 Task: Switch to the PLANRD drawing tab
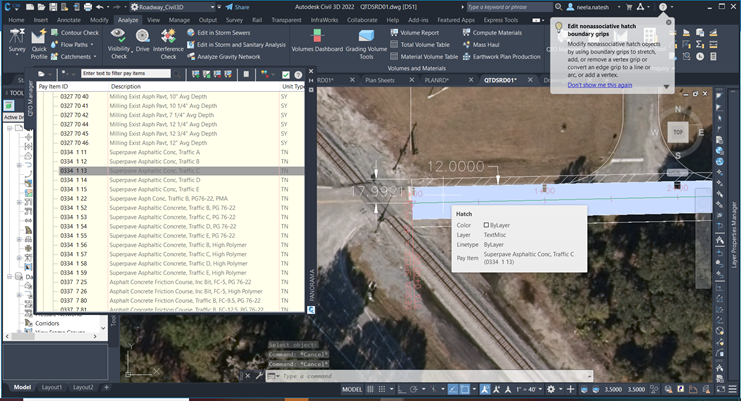click(436, 80)
